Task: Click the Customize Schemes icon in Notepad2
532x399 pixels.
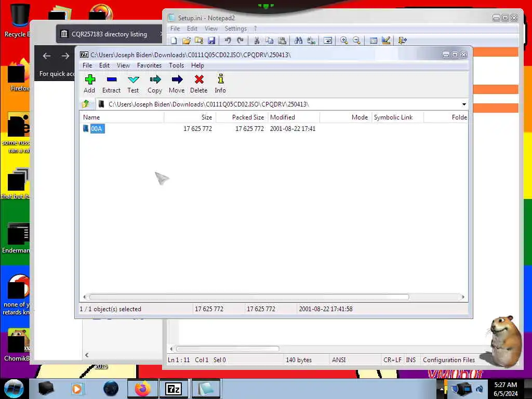Action: [386, 41]
